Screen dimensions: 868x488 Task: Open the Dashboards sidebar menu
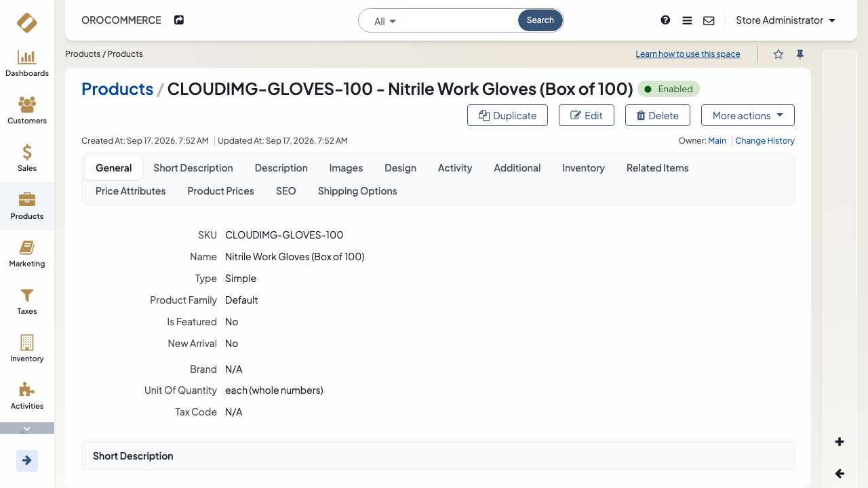point(27,64)
